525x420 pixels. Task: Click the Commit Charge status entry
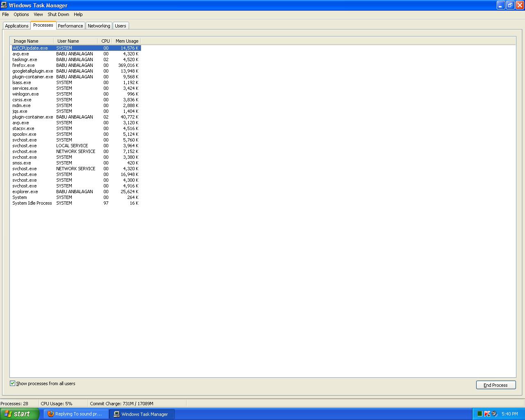coord(122,404)
